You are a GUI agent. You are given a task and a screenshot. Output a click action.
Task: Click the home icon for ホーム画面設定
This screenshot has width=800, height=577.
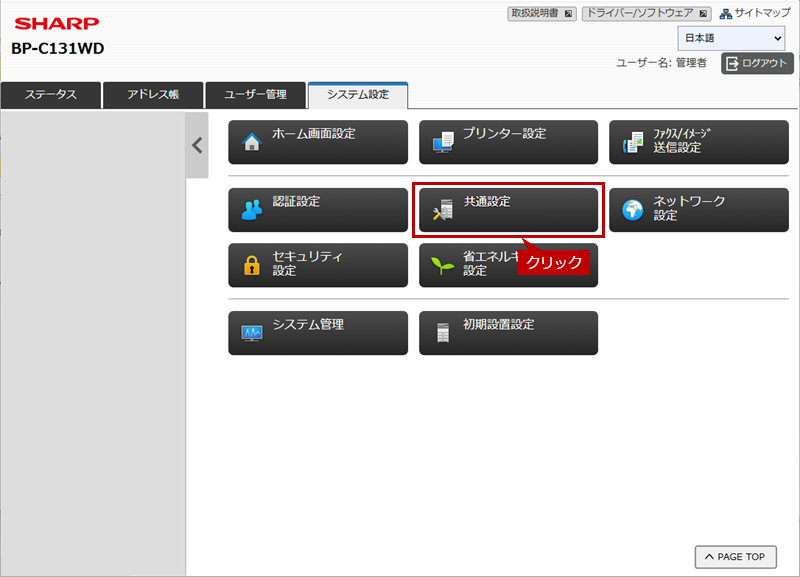(251, 142)
